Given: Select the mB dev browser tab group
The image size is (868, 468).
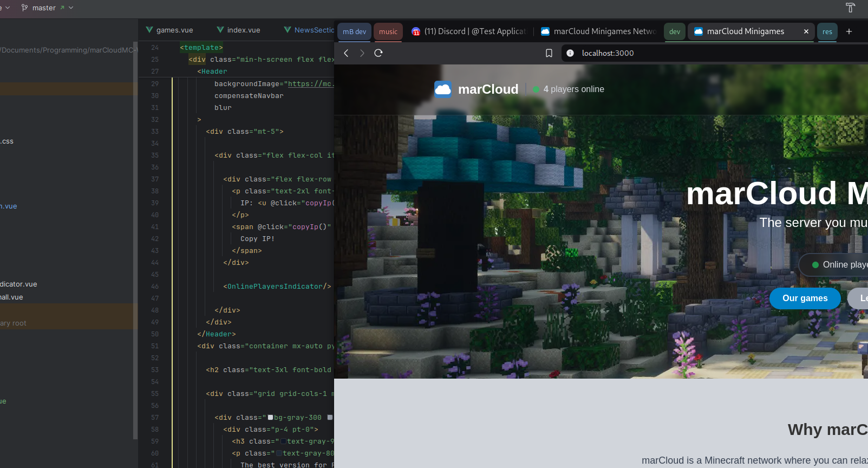Looking at the screenshot, I should coord(354,31).
